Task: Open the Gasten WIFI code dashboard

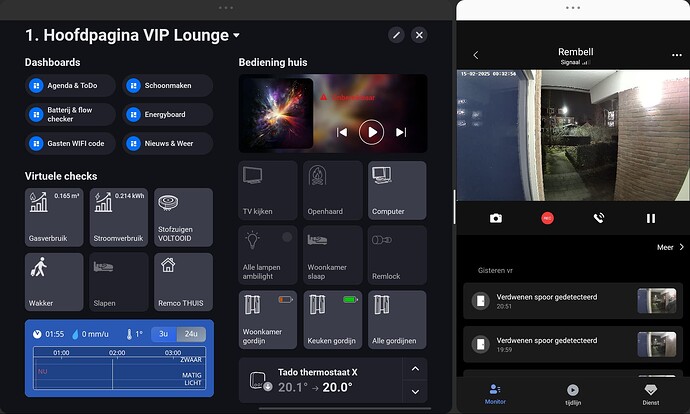Action: (x=70, y=143)
